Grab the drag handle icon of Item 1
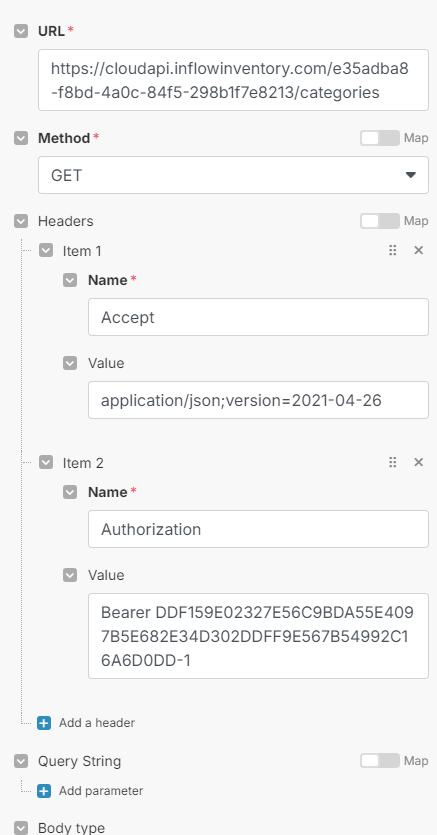437x835 pixels. pyautogui.click(x=392, y=250)
